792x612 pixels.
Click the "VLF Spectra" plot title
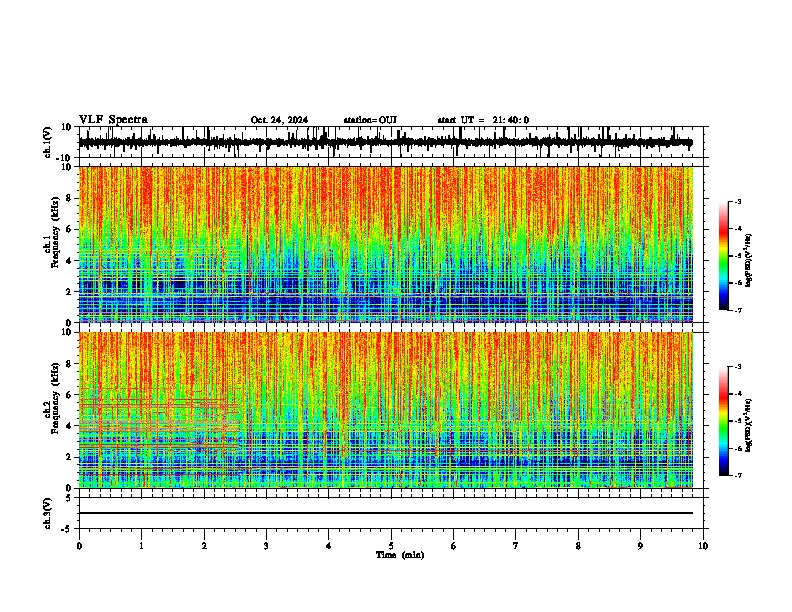click(113, 120)
